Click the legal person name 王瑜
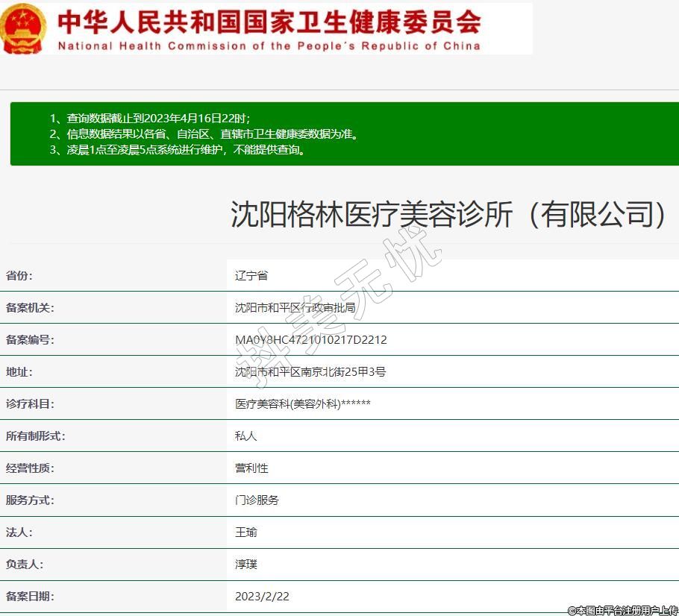The image size is (679, 616). point(246,532)
